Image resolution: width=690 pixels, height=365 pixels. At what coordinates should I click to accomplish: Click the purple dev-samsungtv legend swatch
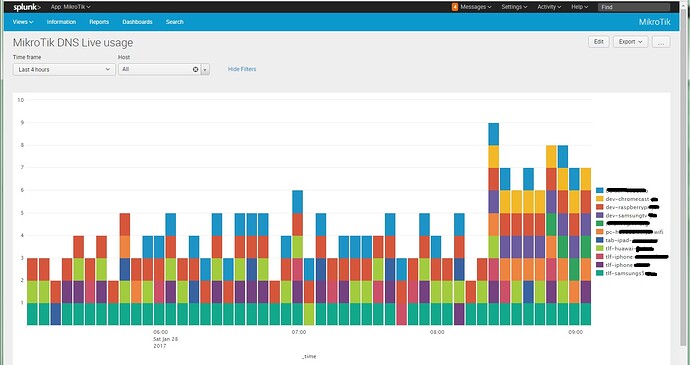click(x=599, y=215)
